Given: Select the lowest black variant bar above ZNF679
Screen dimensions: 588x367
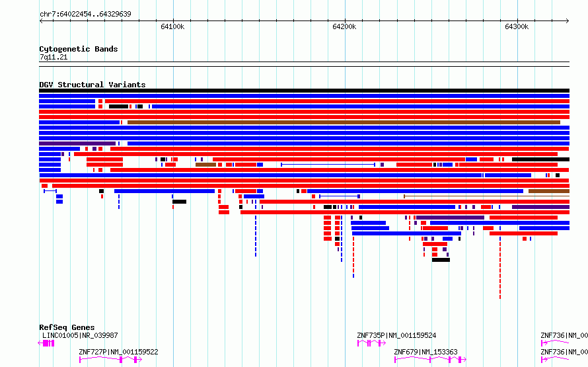Looking at the screenshot, I should [x=441, y=260].
